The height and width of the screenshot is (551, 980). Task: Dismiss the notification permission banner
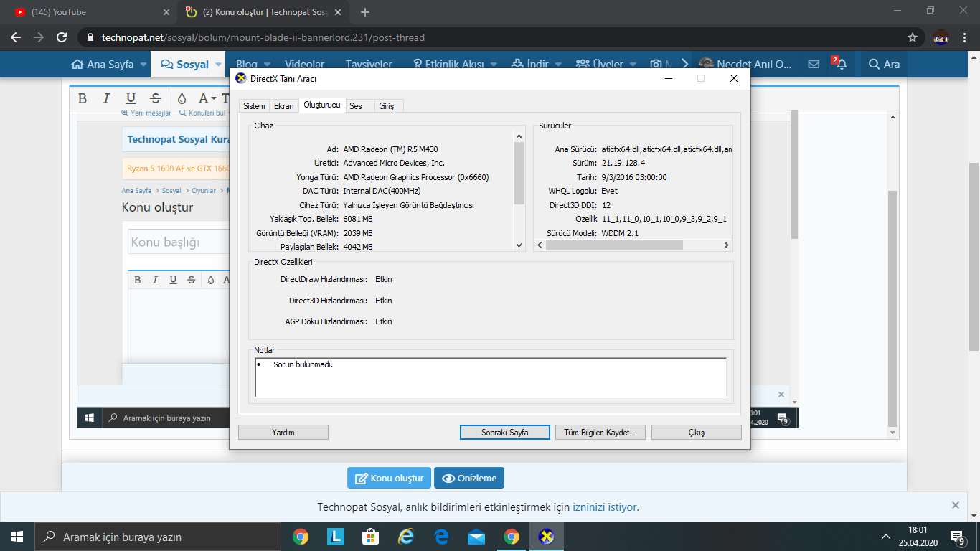[x=955, y=505]
